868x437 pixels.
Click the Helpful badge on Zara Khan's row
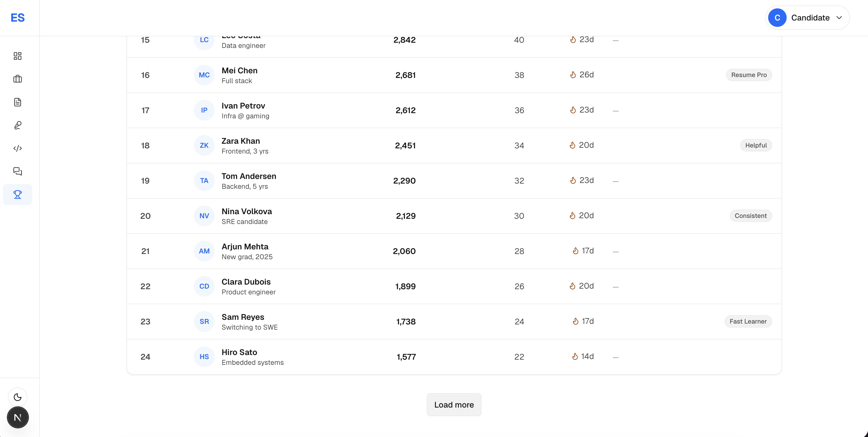[756, 145]
